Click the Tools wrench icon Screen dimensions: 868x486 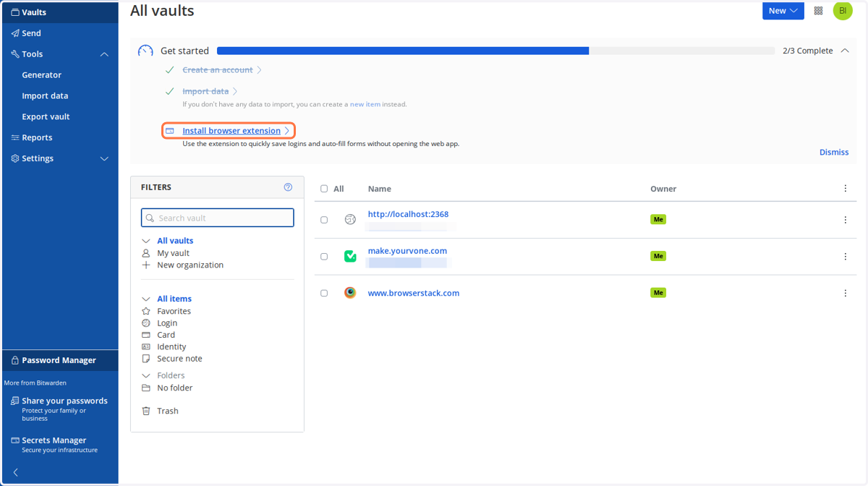pyautogui.click(x=15, y=54)
